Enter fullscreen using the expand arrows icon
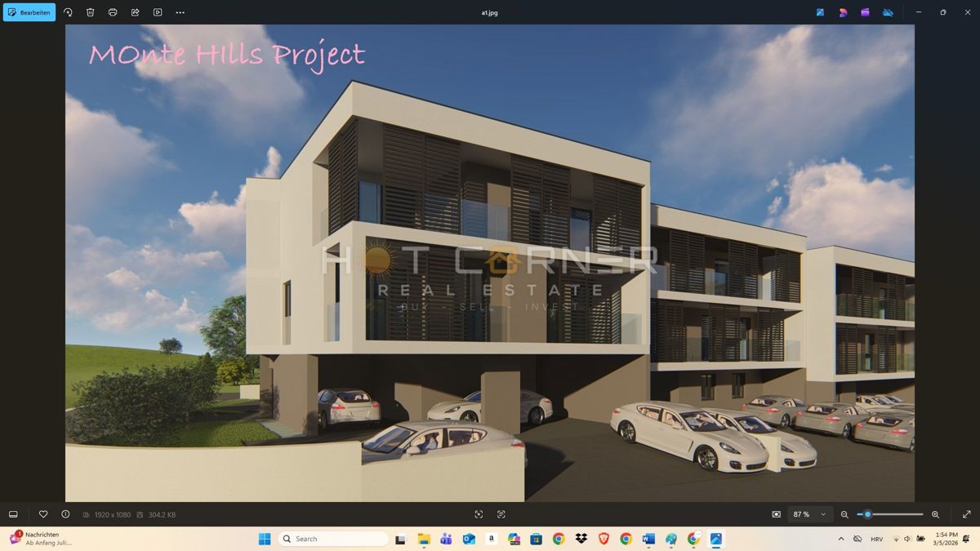This screenshot has width=980, height=551. (x=967, y=514)
